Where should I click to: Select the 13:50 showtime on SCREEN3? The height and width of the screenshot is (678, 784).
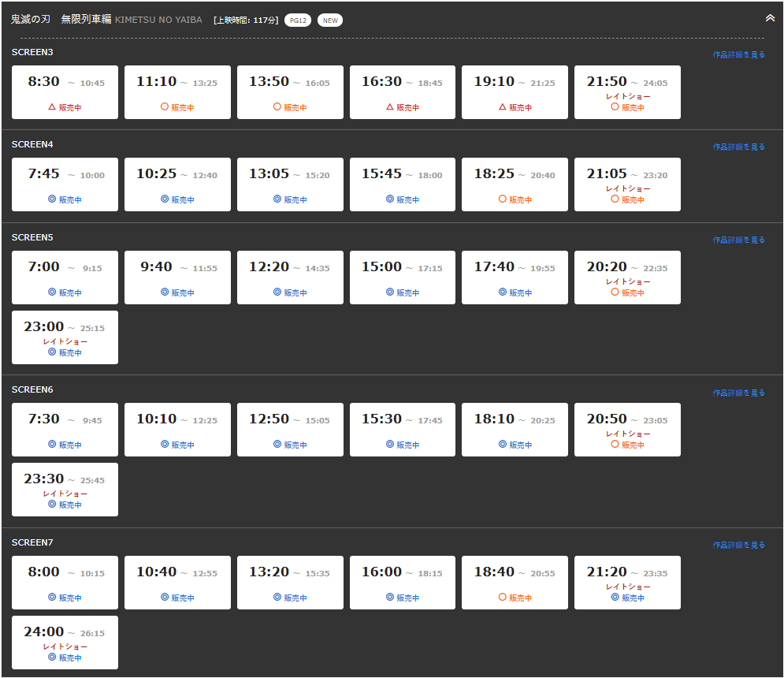[x=290, y=92]
